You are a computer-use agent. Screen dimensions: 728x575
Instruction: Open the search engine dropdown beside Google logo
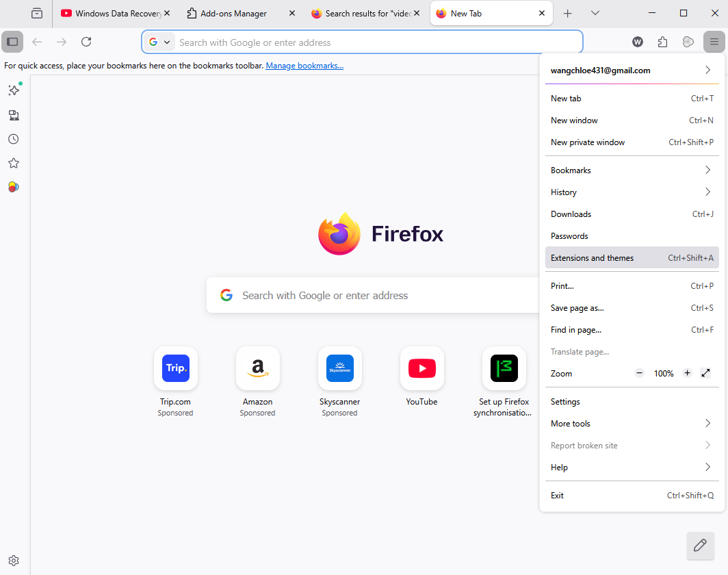168,42
